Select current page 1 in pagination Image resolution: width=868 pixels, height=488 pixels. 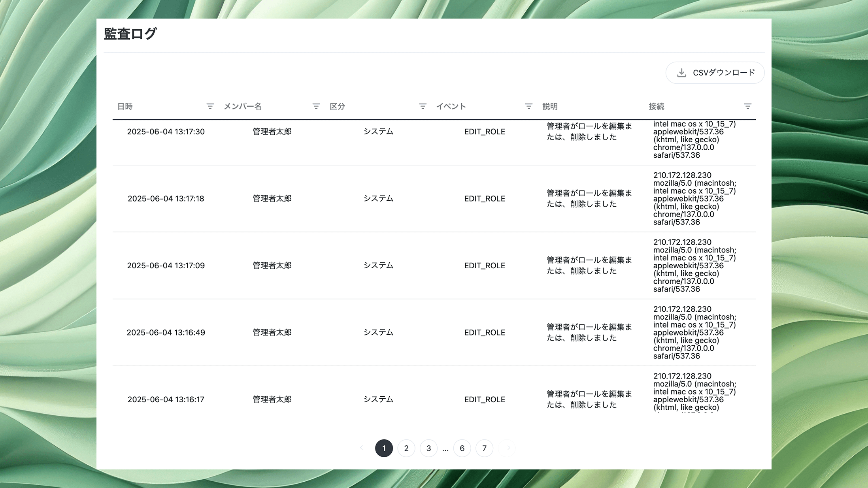pyautogui.click(x=384, y=448)
